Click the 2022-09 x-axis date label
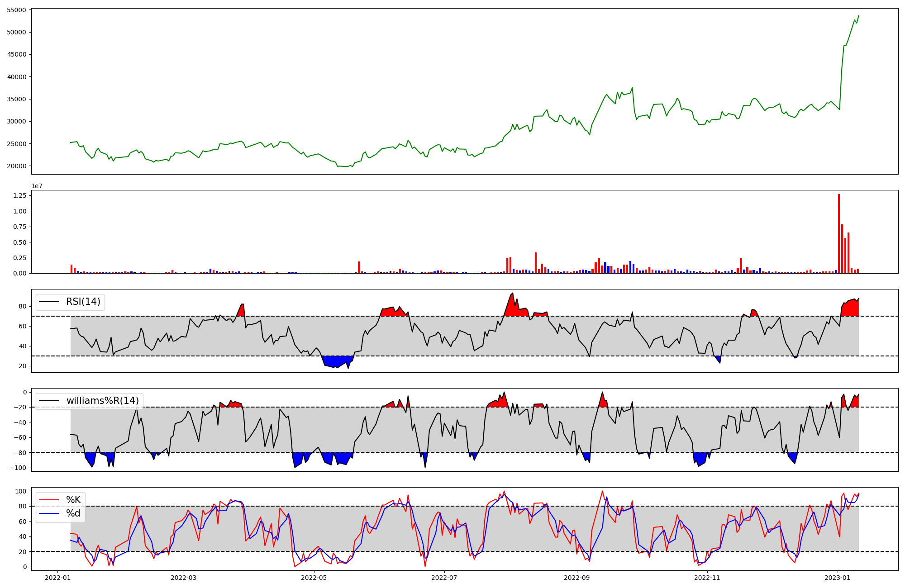Screen dimensions: 905x588 click(577, 578)
